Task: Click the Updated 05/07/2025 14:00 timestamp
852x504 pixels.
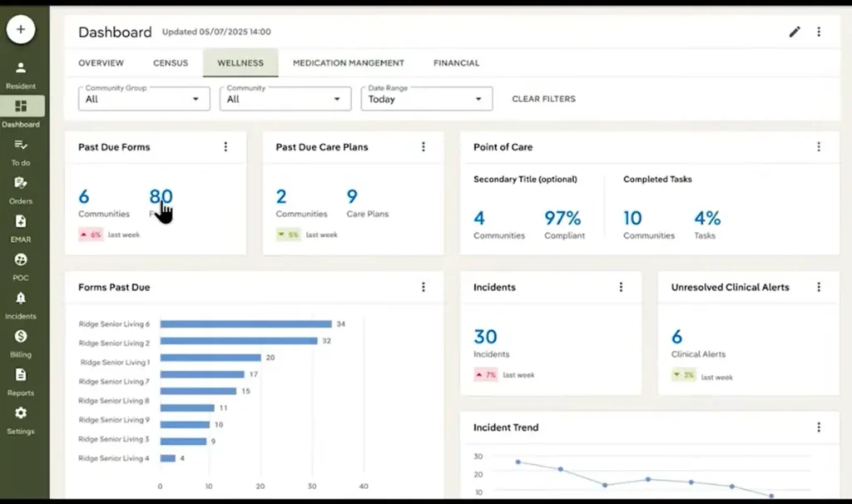Action: tap(216, 32)
